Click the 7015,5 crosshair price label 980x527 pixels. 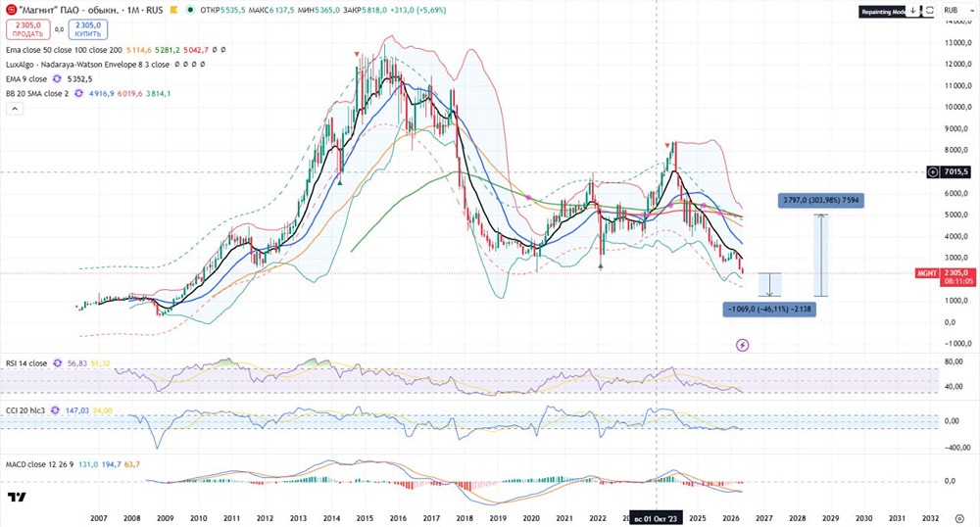pyautogui.click(x=956, y=171)
